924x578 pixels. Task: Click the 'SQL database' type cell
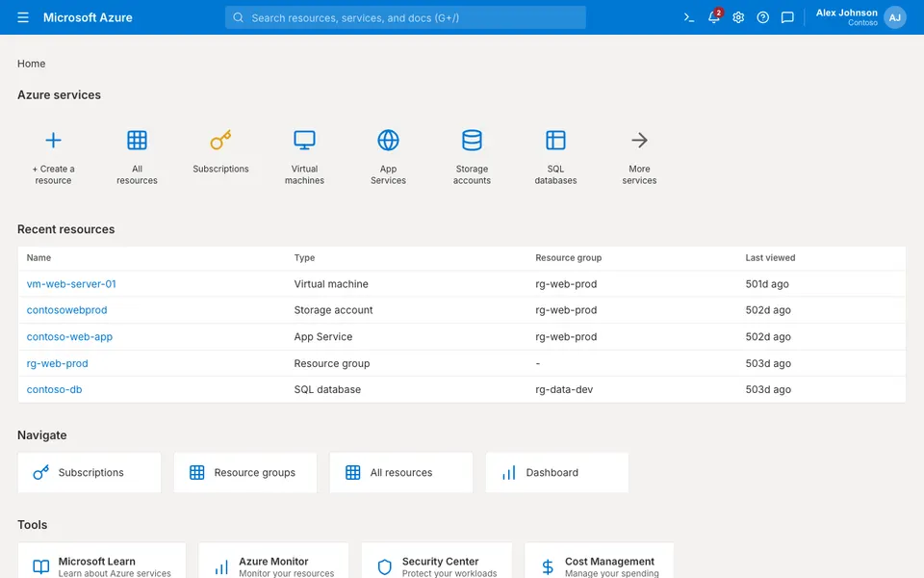[327, 389]
